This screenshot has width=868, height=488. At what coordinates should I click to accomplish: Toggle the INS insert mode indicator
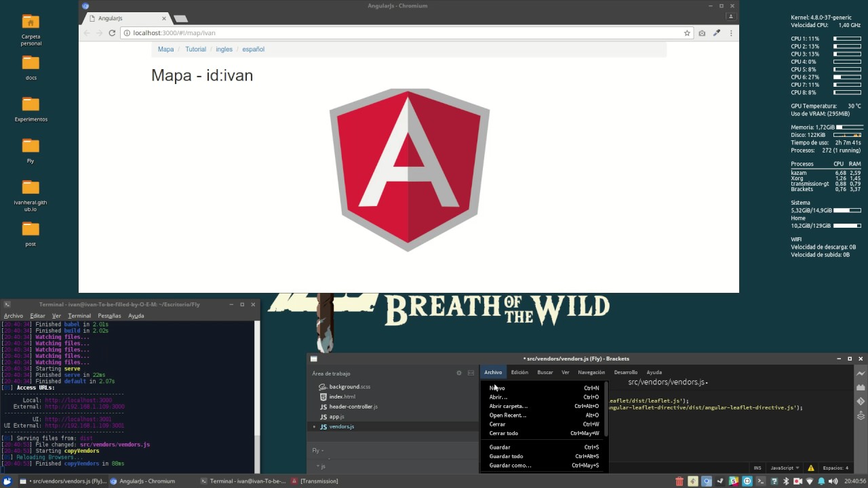click(x=757, y=468)
